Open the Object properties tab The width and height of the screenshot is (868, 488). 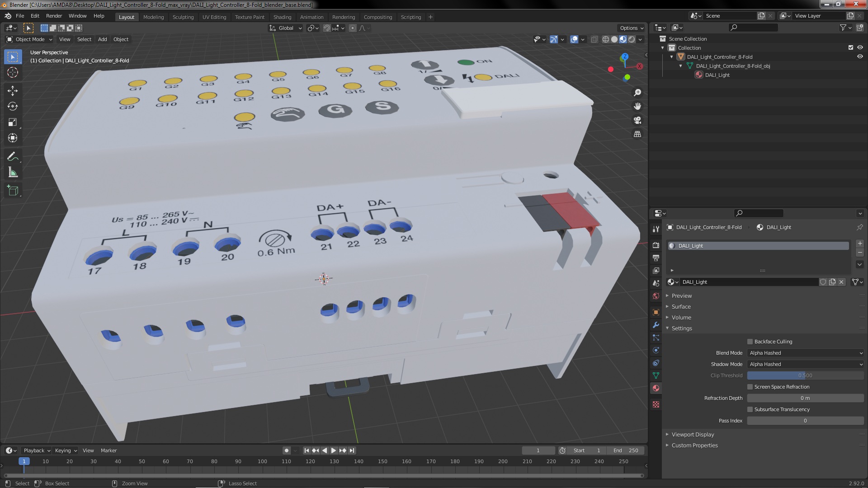coord(656,312)
